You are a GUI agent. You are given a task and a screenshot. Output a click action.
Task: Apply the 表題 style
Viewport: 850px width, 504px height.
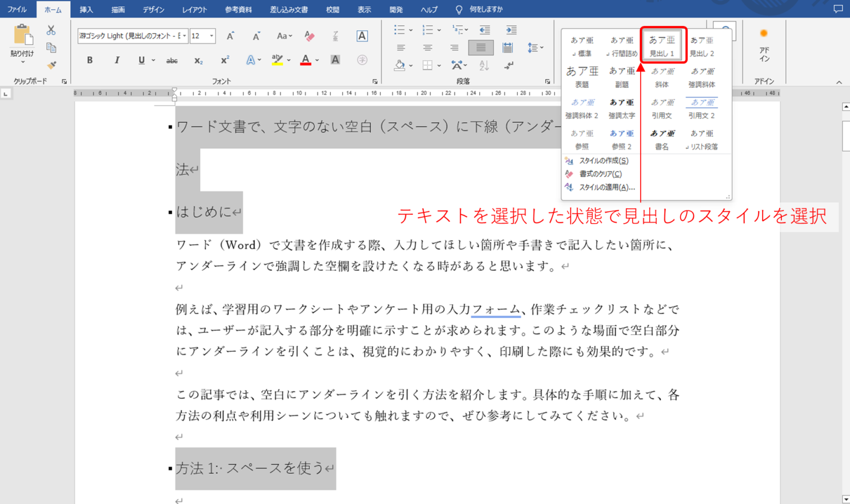pos(582,77)
